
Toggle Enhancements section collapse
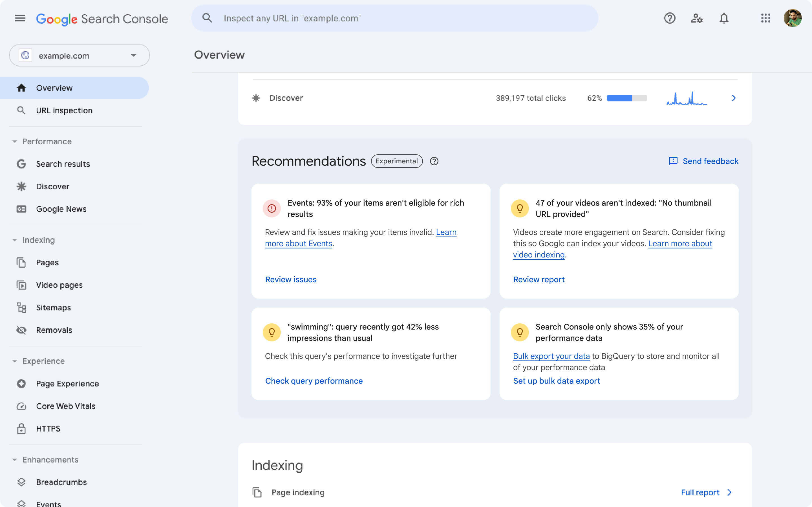point(14,460)
